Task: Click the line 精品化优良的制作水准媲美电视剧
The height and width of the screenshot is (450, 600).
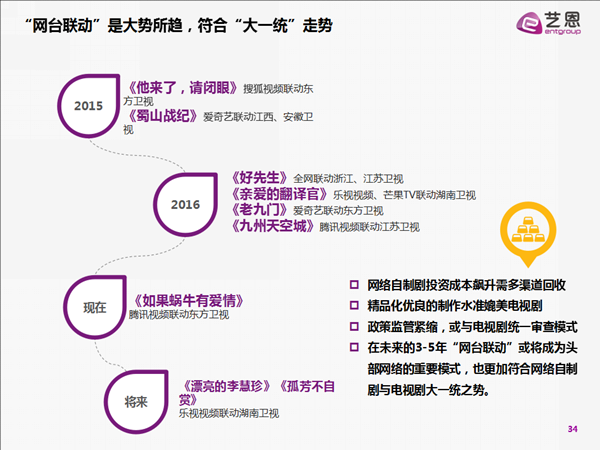Action: tap(455, 306)
